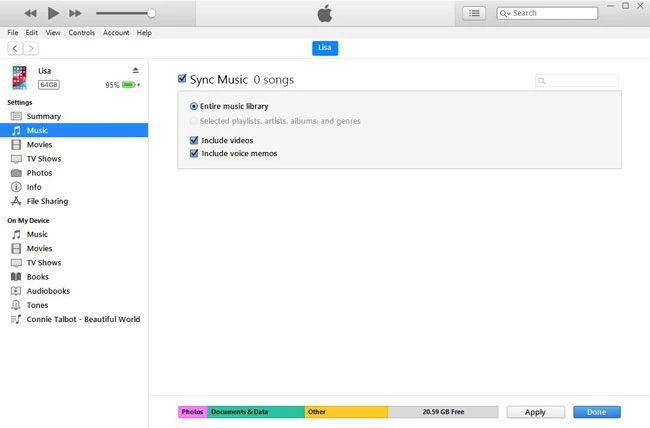Image resolution: width=650 pixels, height=428 pixels.
Task: Open the list view icon beside Search
Action: (474, 13)
